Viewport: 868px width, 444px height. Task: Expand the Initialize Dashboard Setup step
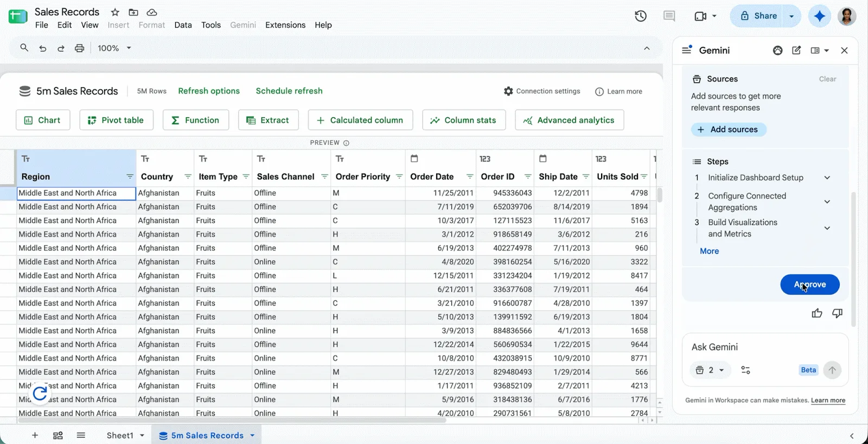point(827,178)
